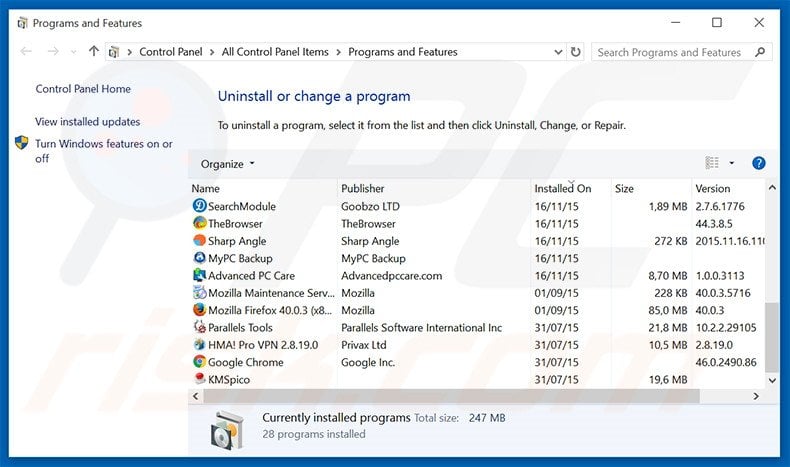Click the Google Chrome program icon
790x467 pixels.
click(200, 361)
